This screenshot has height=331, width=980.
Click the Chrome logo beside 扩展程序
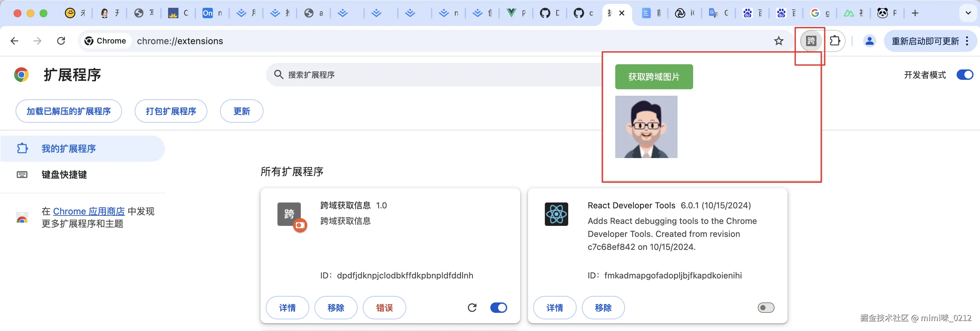[x=21, y=75]
